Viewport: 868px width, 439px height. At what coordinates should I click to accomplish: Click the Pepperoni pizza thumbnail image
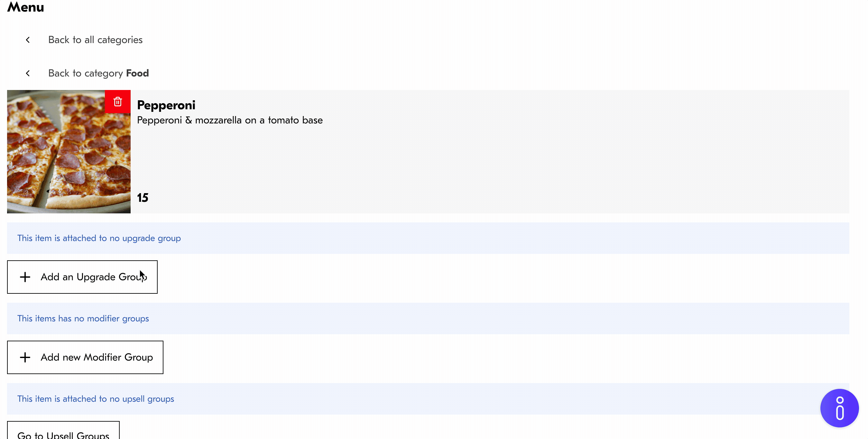click(69, 151)
